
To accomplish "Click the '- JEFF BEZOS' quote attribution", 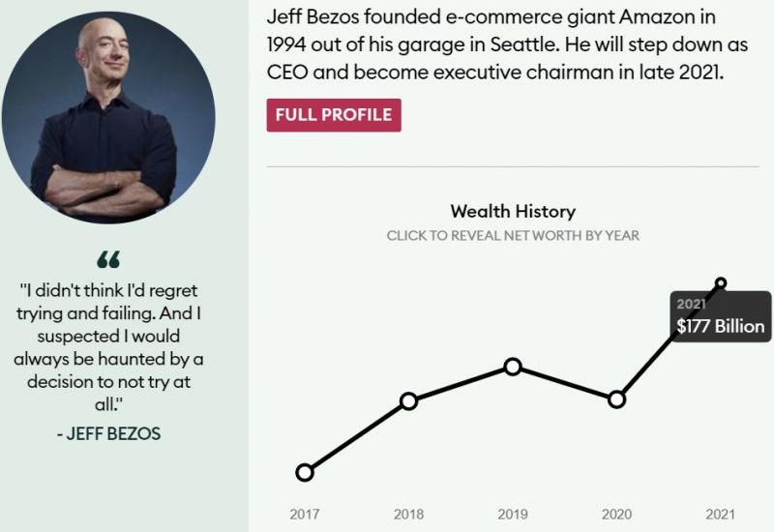I will pyautogui.click(x=108, y=433).
